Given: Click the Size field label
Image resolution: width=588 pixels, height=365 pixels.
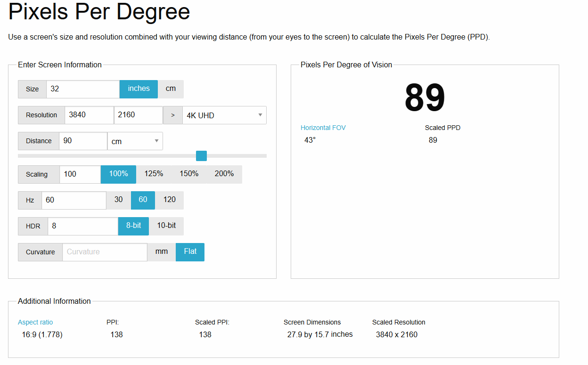Looking at the screenshot, I should (32, 89).
